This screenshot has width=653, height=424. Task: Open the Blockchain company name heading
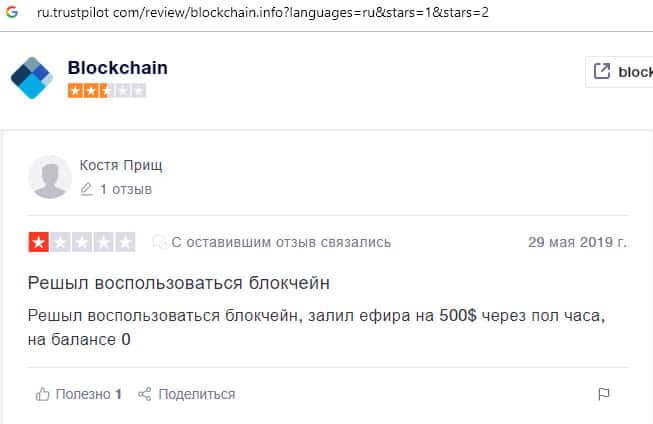[x=117, y=68]
